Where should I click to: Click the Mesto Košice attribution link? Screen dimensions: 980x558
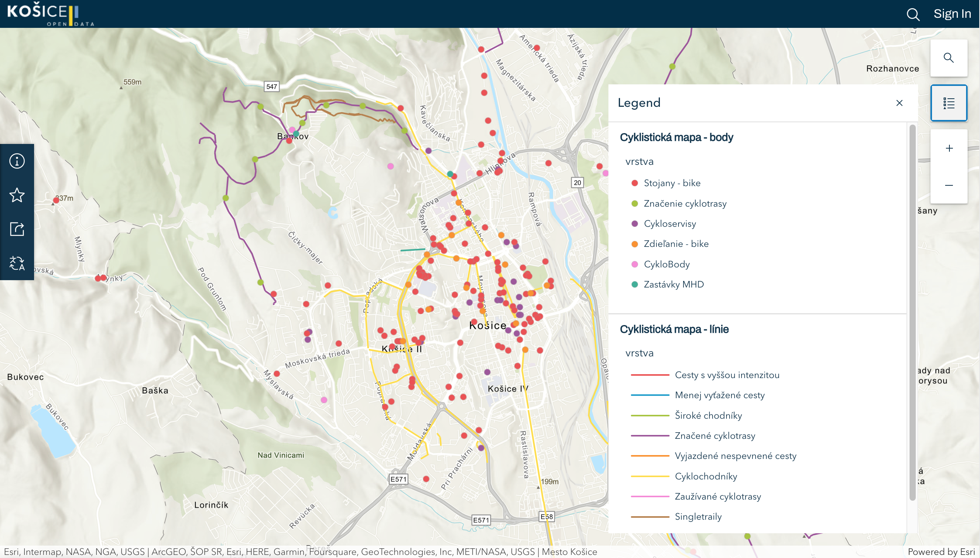click(x=569, y=552)
